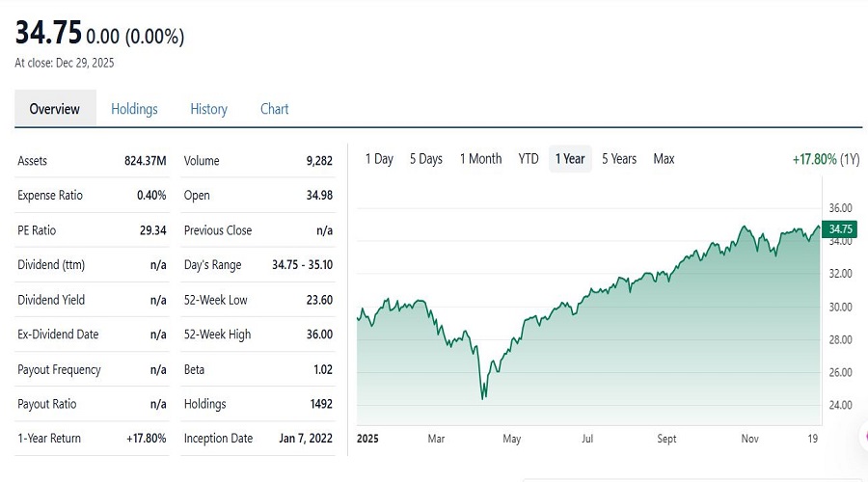Click the Expense Ratio row
The width and height of the screenshot is (868, 482).
point(92,196)
